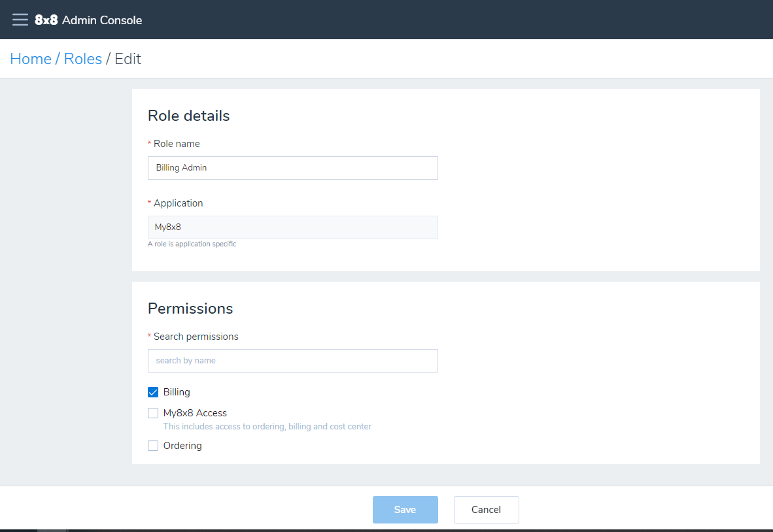Click the Role name input field
The height and width of the screenshot is (532, 773).
point(293,168)
